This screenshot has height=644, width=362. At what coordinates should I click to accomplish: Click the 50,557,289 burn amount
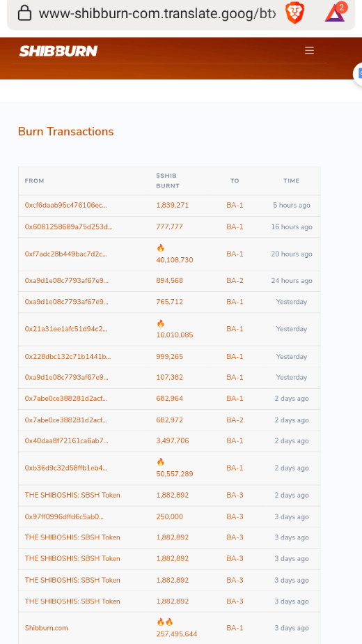click(x=175, y=474)
